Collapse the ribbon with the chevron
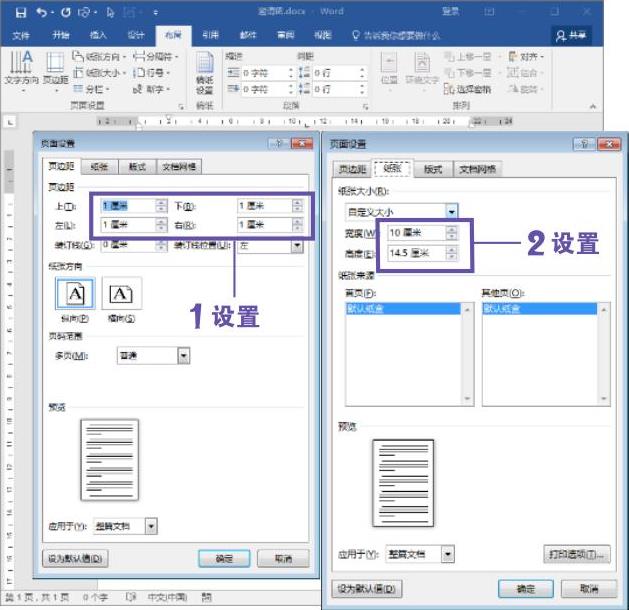This screenshot has width=629, height=610. (593, 107)
